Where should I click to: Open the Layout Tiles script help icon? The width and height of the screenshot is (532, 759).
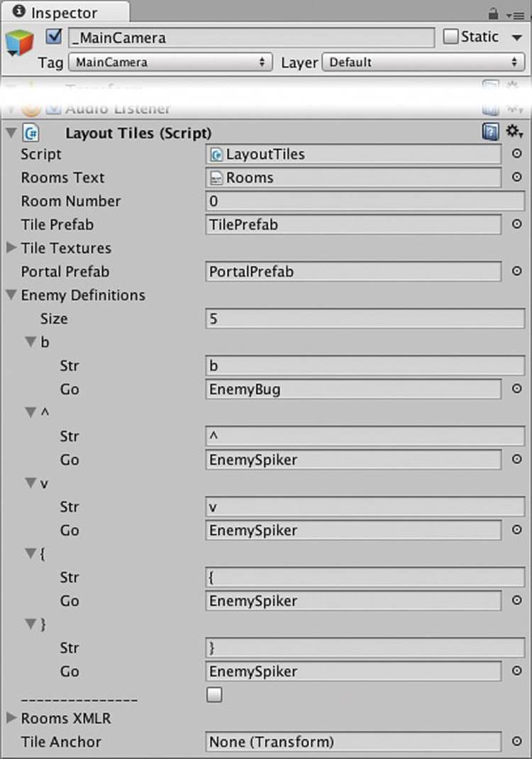click(490, 132)
